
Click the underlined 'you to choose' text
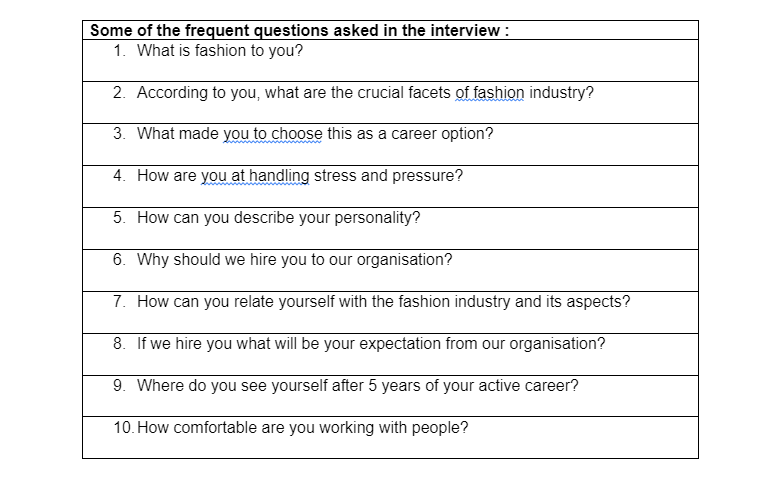[272, 134]
